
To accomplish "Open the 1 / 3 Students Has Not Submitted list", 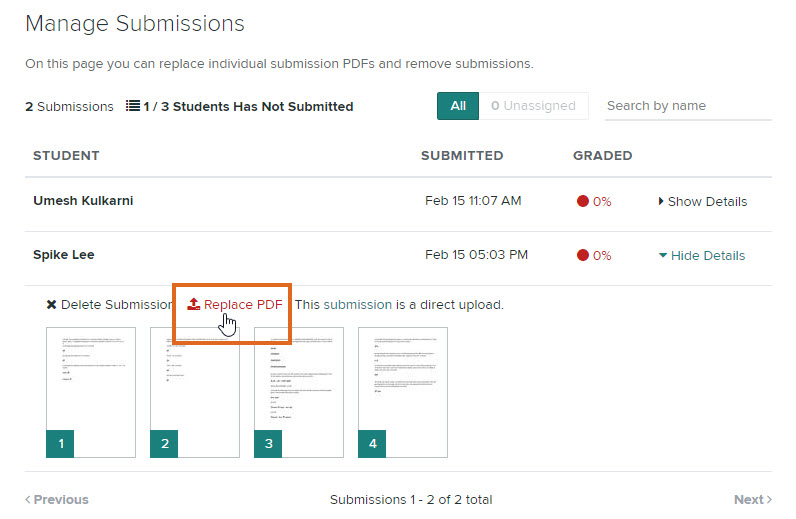I will coord(246,106).
